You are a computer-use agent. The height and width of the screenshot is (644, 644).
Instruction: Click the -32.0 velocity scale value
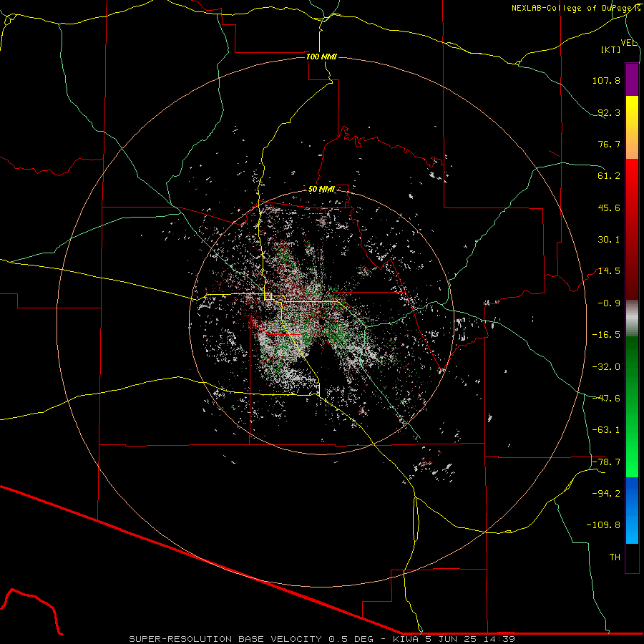click(606, 367)
